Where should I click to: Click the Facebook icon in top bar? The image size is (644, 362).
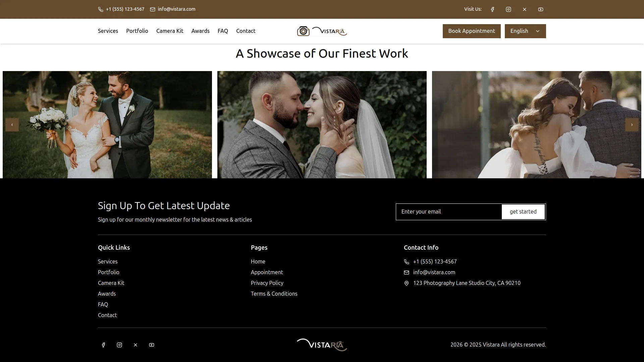pyautogui.click(x=492, y=9)
